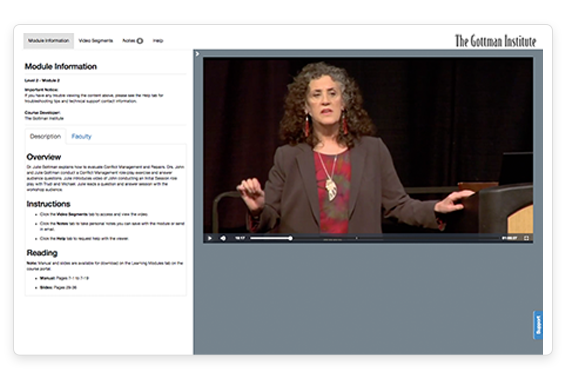Click the Overview heading

[x=44, y=157]
